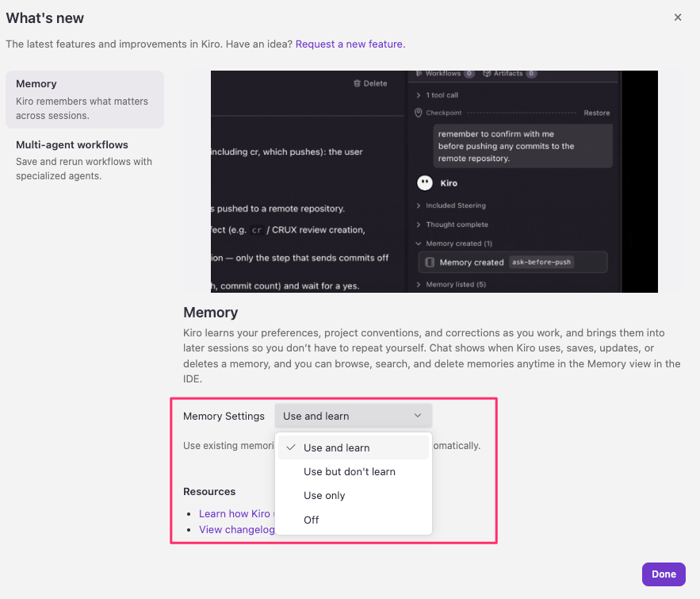
Task: Select the Memory section in the sidebar
Action: coord(85,99)
